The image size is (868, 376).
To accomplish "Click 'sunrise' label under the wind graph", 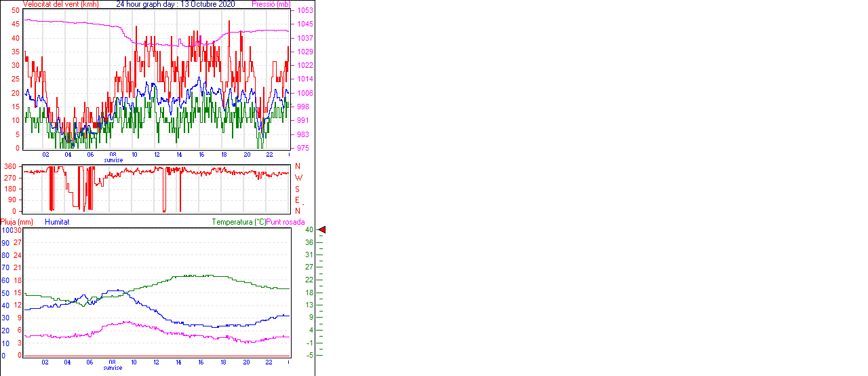I will click(113, 160).
